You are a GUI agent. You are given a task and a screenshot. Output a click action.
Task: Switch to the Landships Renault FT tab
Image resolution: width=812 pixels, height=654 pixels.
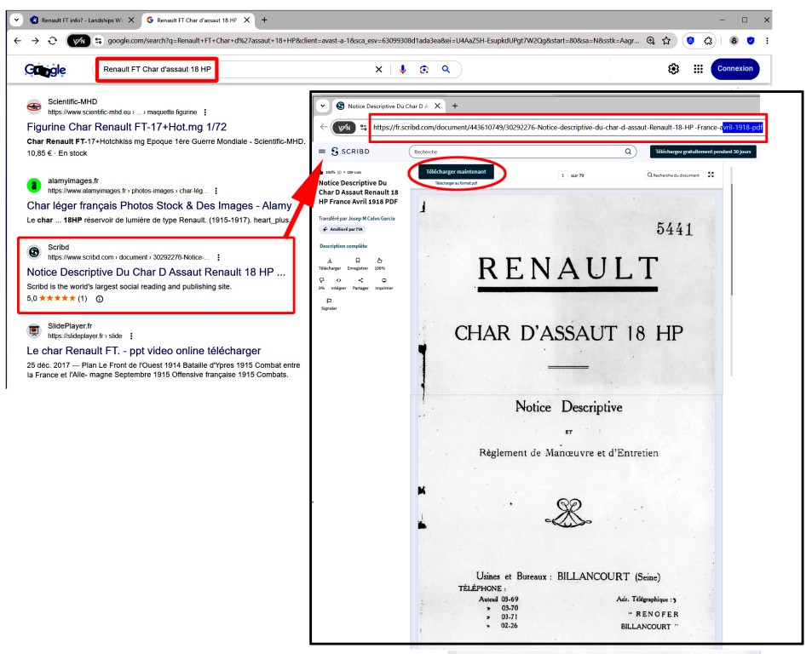(x=77, y=20)
